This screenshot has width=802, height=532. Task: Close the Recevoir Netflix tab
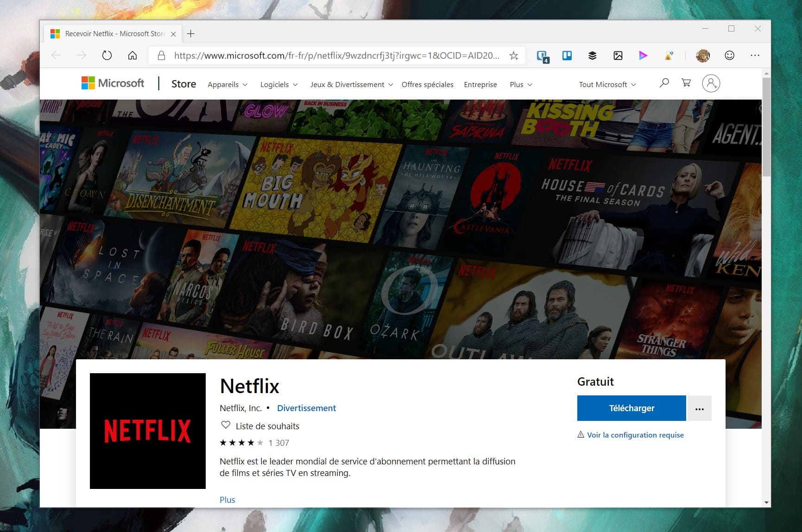point(173,34)
